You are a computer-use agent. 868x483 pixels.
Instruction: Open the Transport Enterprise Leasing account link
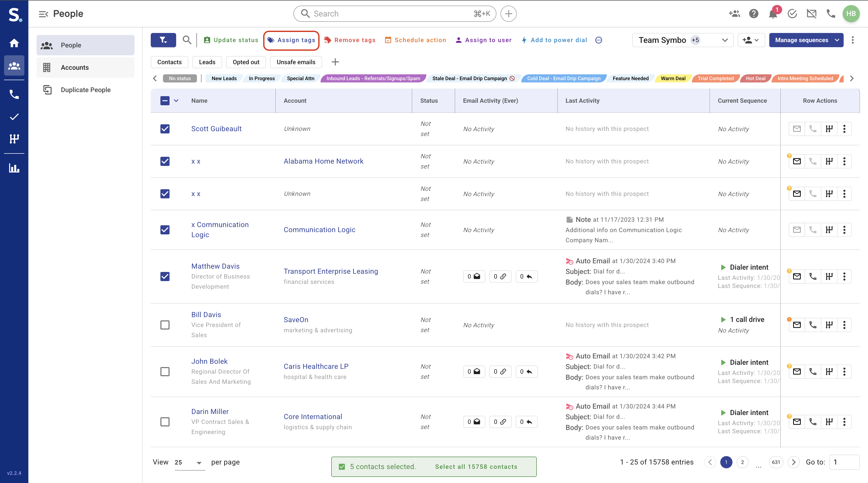pyautogui.click(x=330, y=271)
